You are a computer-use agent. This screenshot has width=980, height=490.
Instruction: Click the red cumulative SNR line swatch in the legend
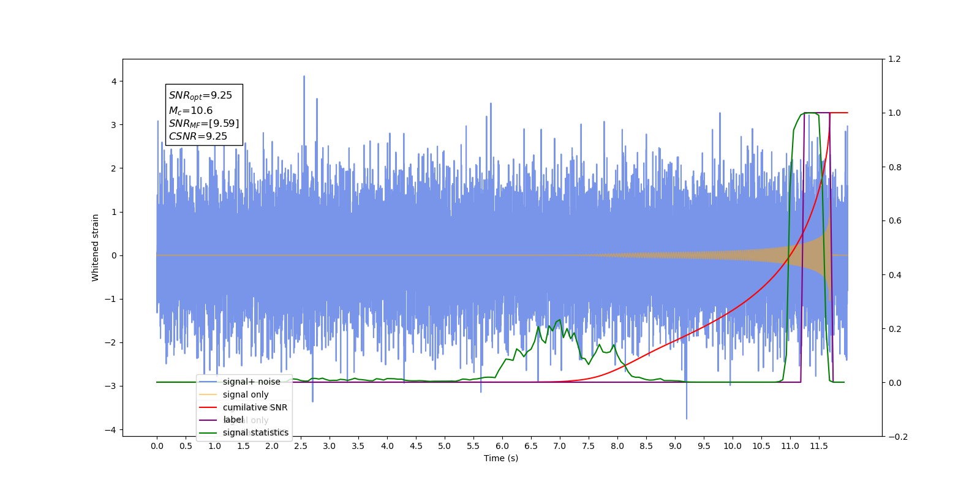click(x=208, y=407)
